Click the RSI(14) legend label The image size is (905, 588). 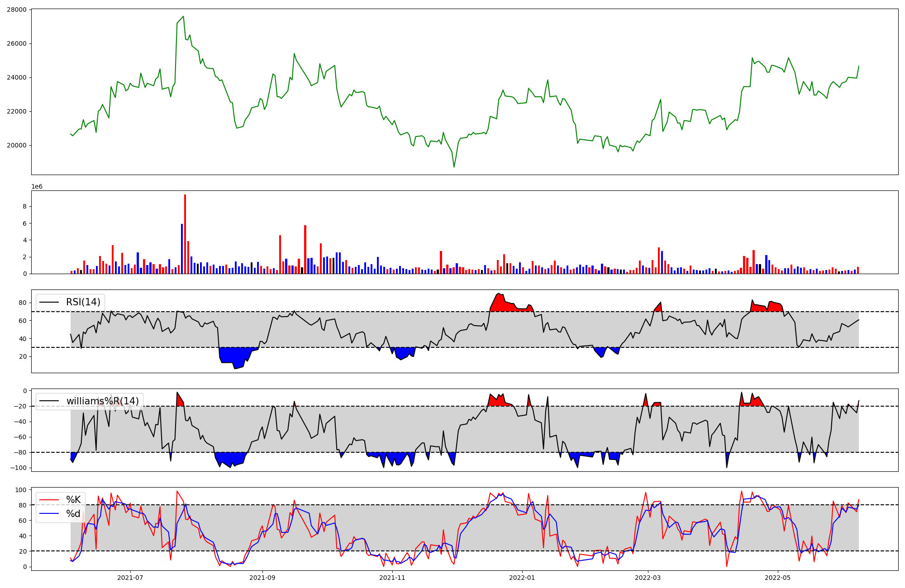coord(83,302)
